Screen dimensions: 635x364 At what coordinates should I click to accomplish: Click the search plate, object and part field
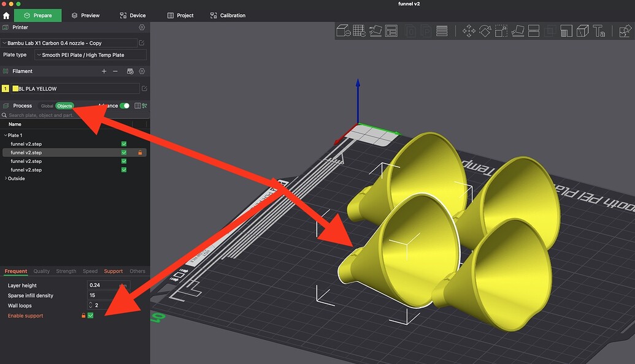click(75, 115)
